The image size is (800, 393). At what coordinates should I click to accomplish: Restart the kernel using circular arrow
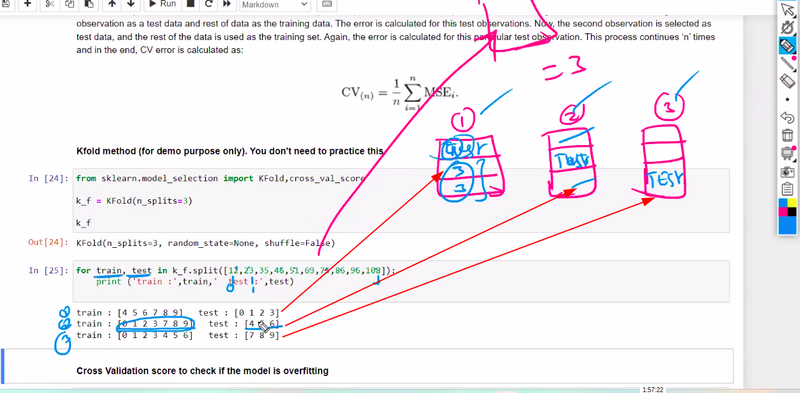(x=208, y=4)
